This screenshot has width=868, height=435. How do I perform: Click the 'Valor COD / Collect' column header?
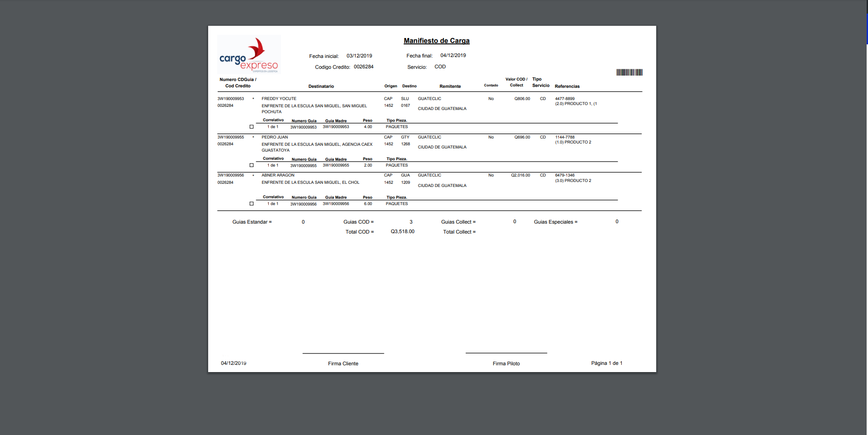click(x=516, y=82)
